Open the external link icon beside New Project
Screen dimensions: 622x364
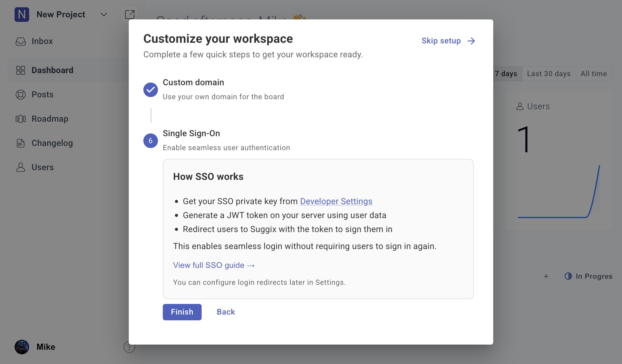click(x=130, y=15)
